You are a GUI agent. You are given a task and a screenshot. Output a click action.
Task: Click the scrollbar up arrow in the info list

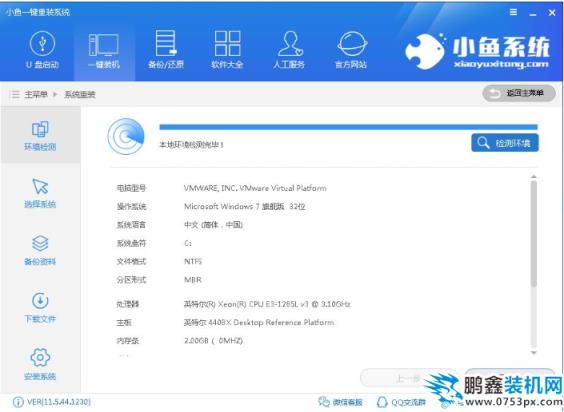point(533,177)
